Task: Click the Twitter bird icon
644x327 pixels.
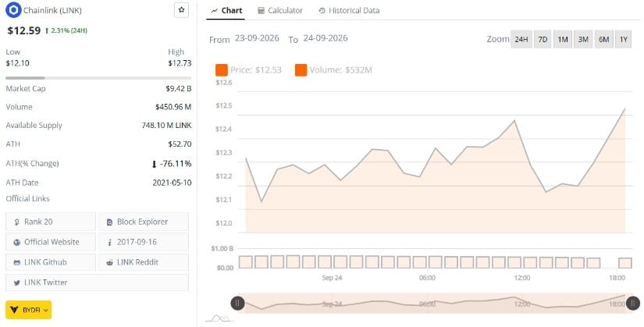Action: [x=17, y=283]
